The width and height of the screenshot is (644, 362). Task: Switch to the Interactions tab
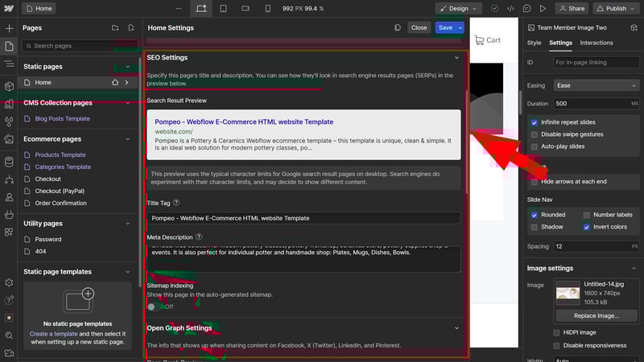point(597,43)
